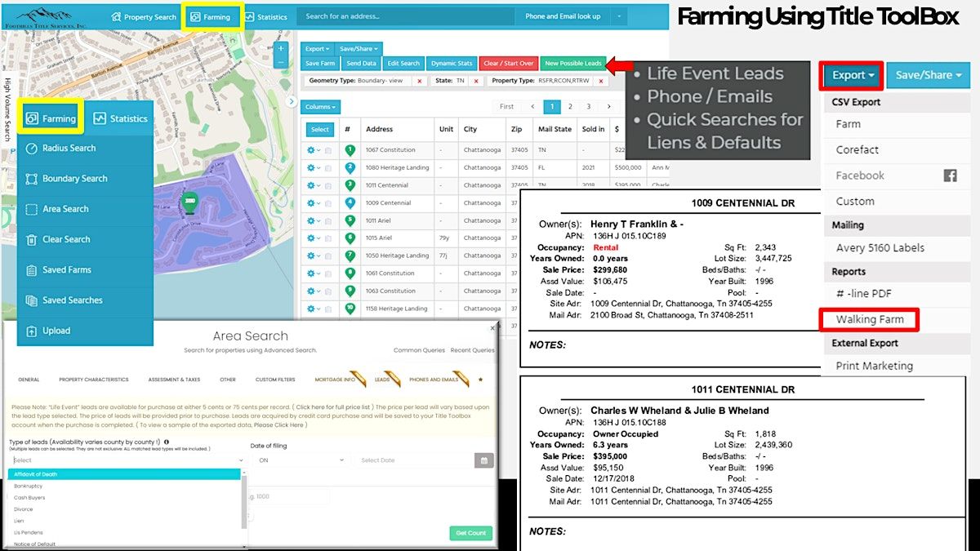
Task: Open the large highlighted Export dropdown
Action: click(853, 75)
